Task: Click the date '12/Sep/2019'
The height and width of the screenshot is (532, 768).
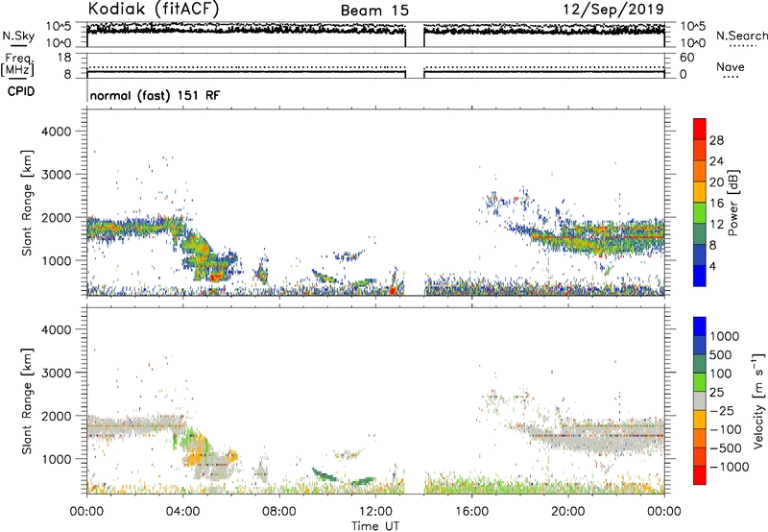Action: pyautogui.click(x=613, y=10)
